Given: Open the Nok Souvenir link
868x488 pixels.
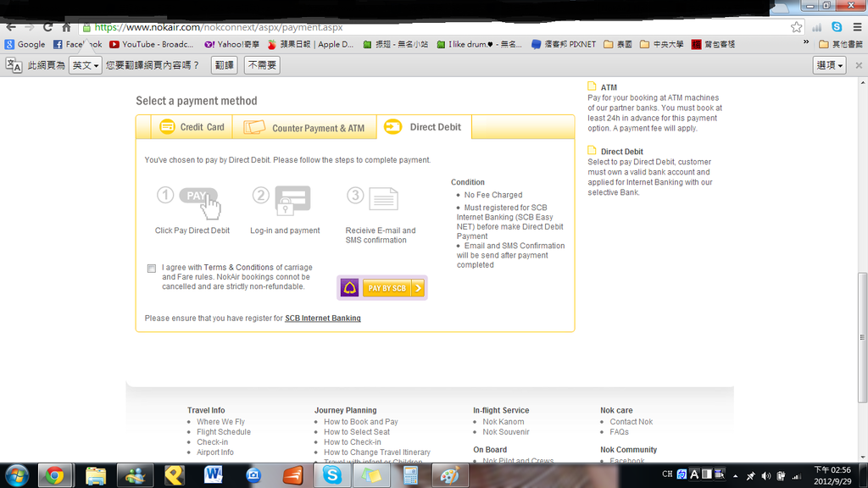Looking at the screenshot, I should pos(506,432).
